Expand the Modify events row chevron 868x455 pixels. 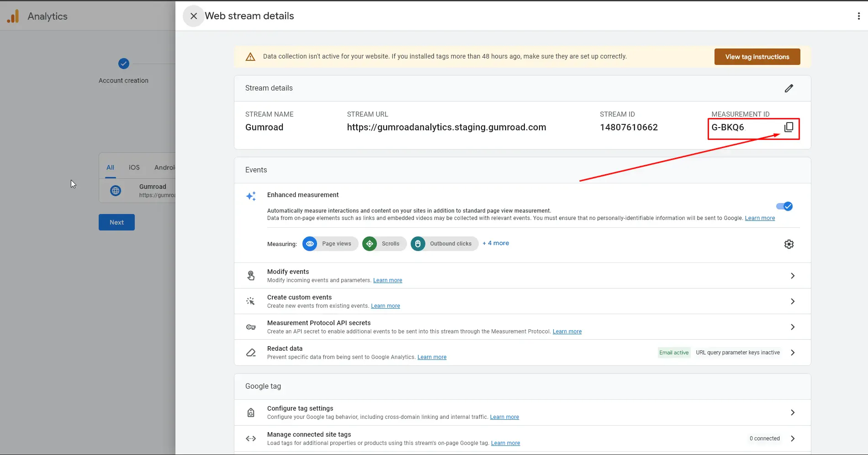coord(793,276)
